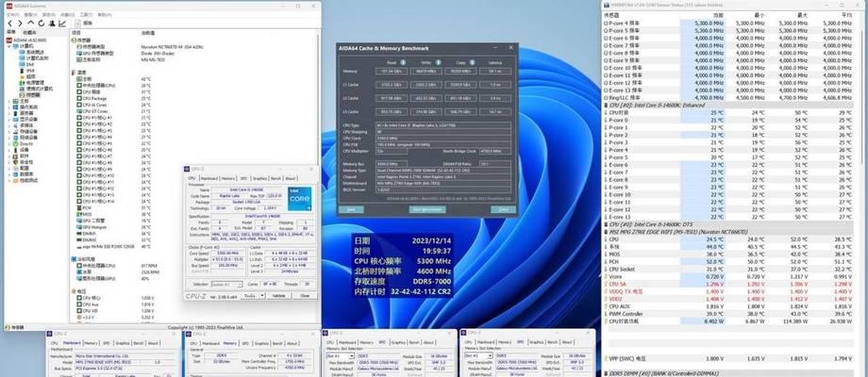Image resolution: width=868 pixels, height=377 pixels.
Task: Click 软件 icon in AIDA64 tree
Action: (15, 156)
